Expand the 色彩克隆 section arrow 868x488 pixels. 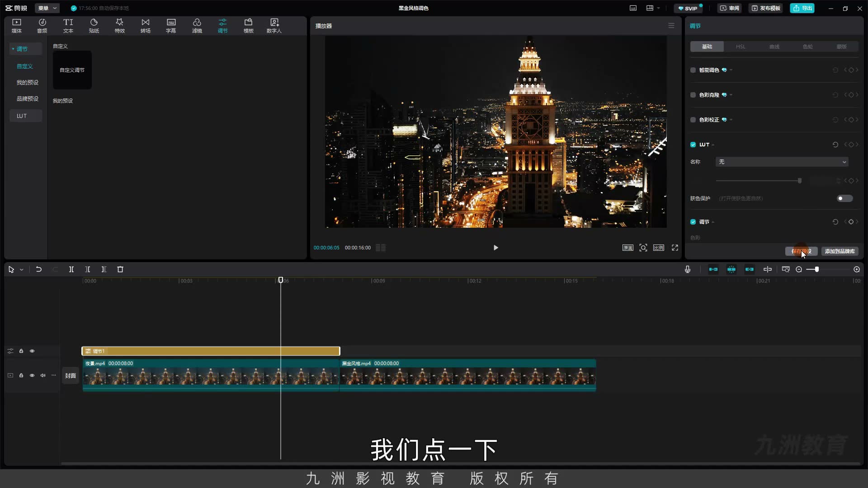point(731,95)
